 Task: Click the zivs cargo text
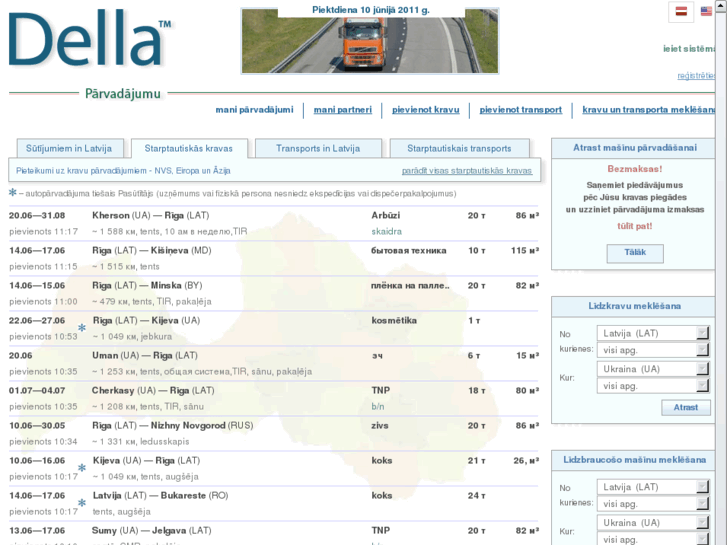pyautogui.click(x=380, y=426)
